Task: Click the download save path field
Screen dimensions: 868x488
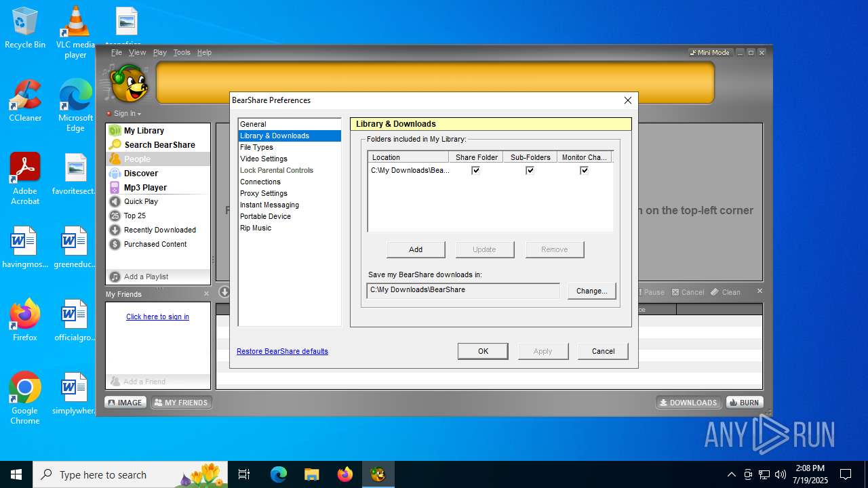Action: pyautogui.click(x=463, y=290)
